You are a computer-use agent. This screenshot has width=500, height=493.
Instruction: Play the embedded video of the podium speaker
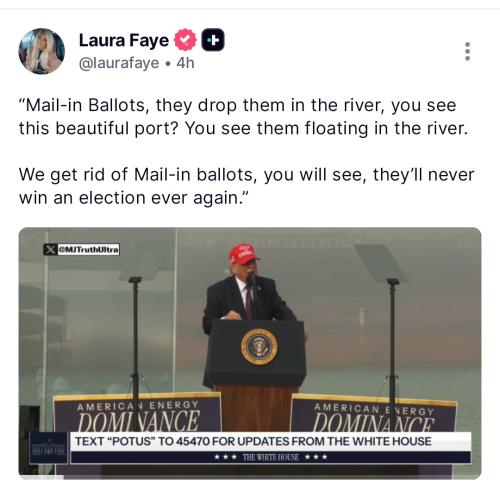(x=250, y=353)
